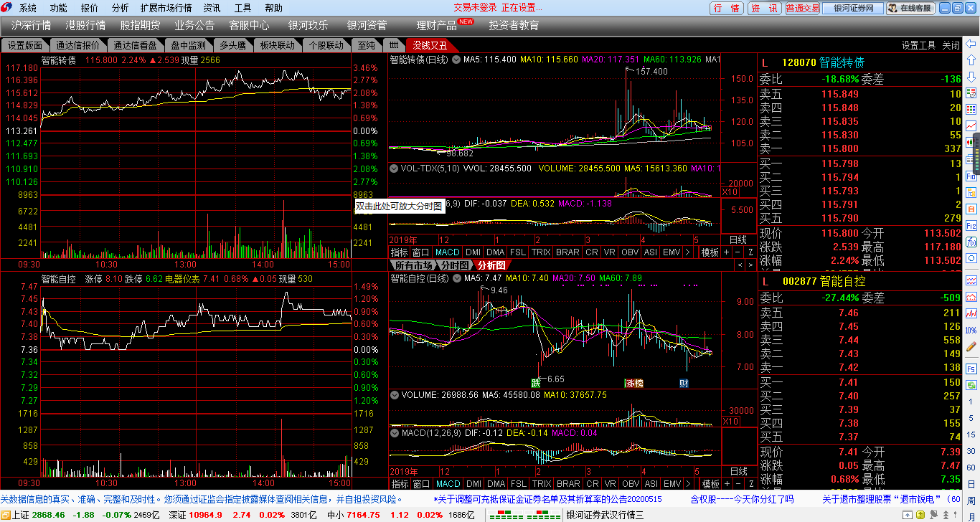Click the up arrow icon in right sidebar
This screenshot has height=522, width=980.
point(971,59)
